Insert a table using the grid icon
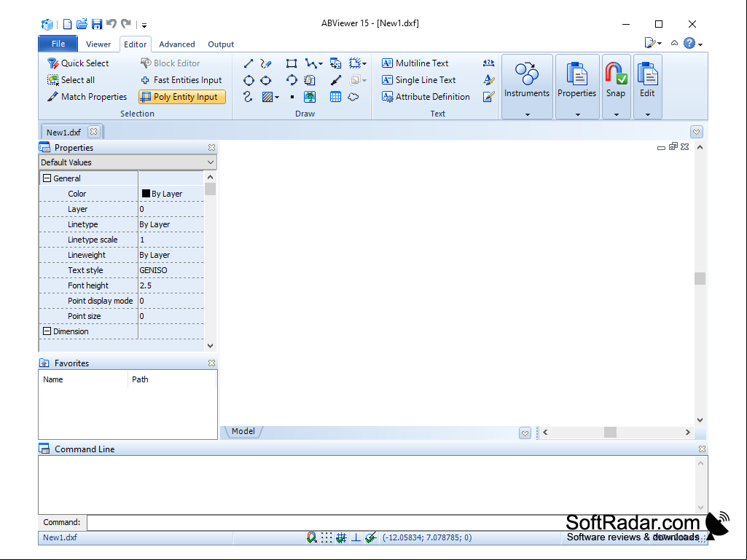Image resolution: width=747 pixels, height=560 pixels. [335, 97]
